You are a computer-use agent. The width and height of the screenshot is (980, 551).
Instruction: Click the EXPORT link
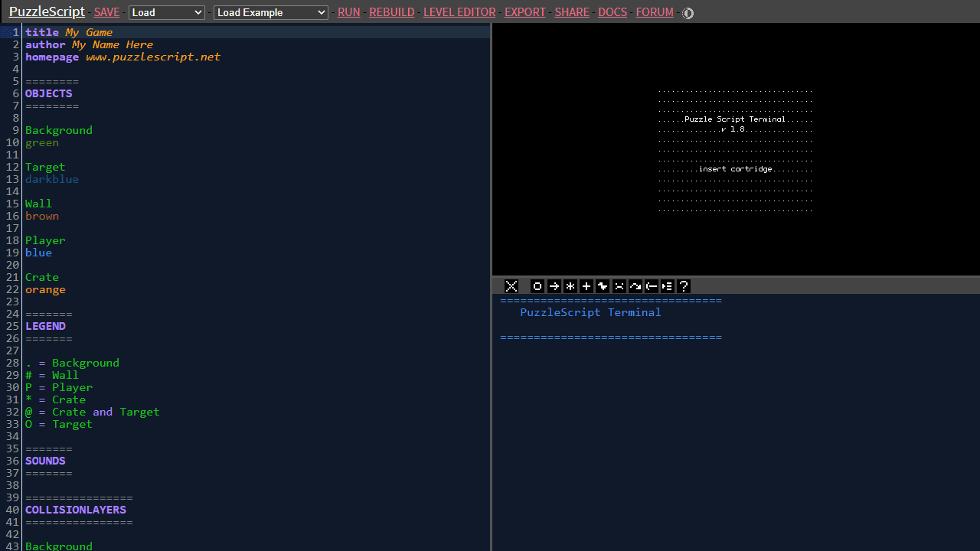point(525,12)
